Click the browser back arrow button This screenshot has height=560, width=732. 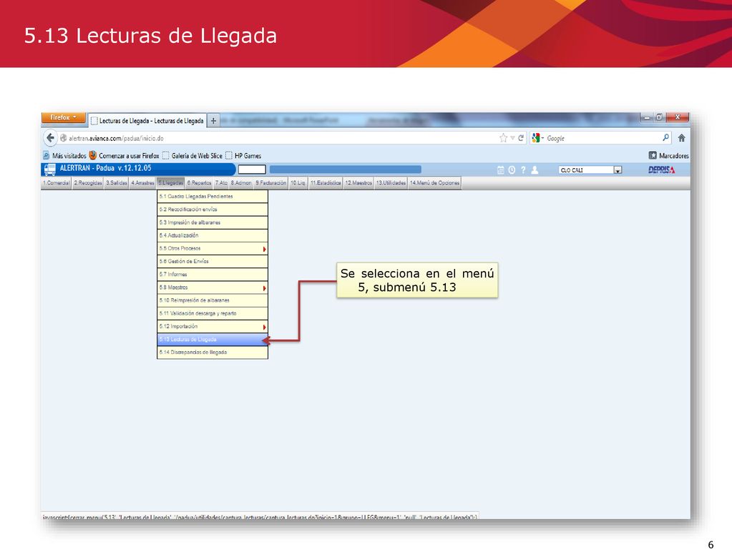[x=50, y=138]
